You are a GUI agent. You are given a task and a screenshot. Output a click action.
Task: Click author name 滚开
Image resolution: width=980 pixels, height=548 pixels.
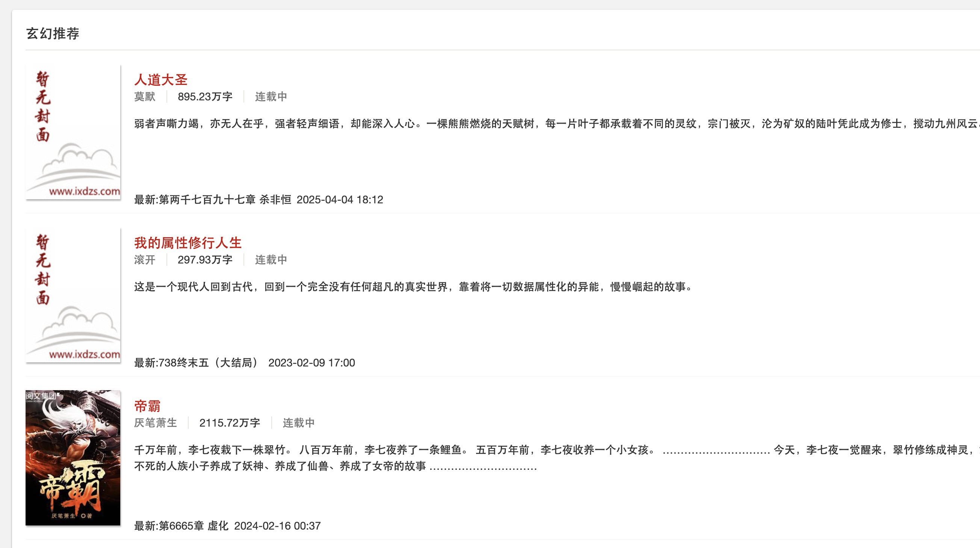point(145,260)
